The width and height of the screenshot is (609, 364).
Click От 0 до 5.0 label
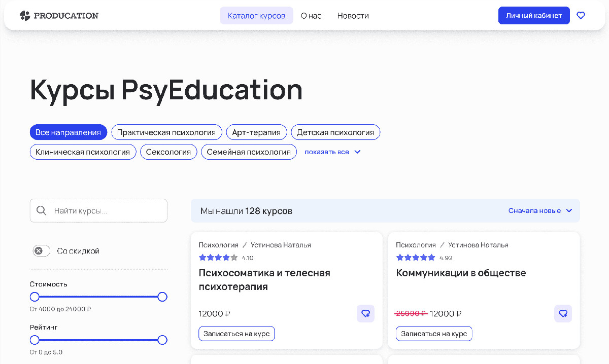(46, 352)
